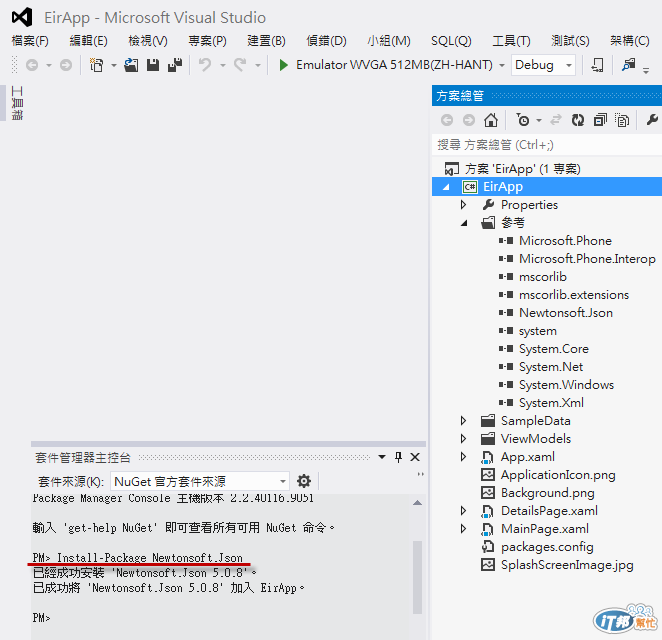Open the 偵錯(D) menu

coord(326,41)
